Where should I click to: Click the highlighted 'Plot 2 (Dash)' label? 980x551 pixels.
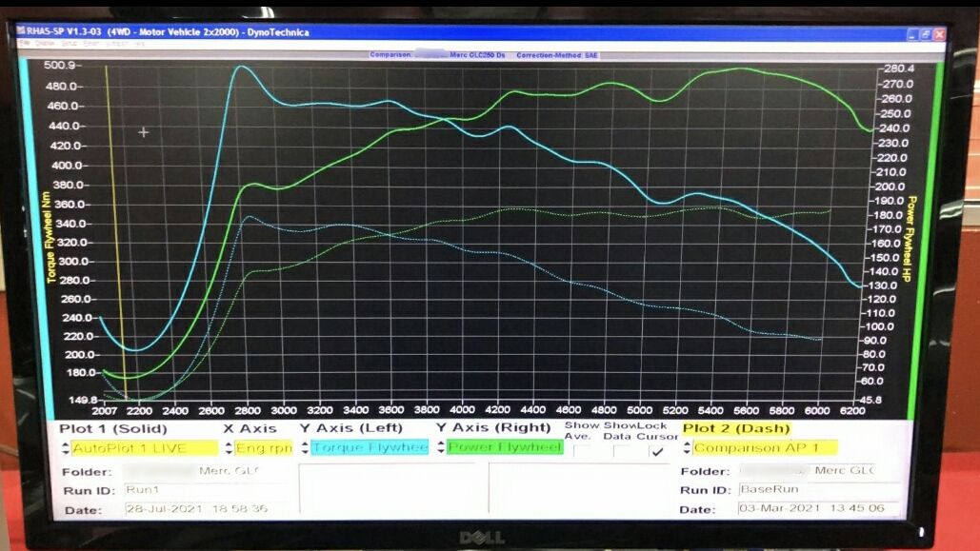click(x=736, y=428)
